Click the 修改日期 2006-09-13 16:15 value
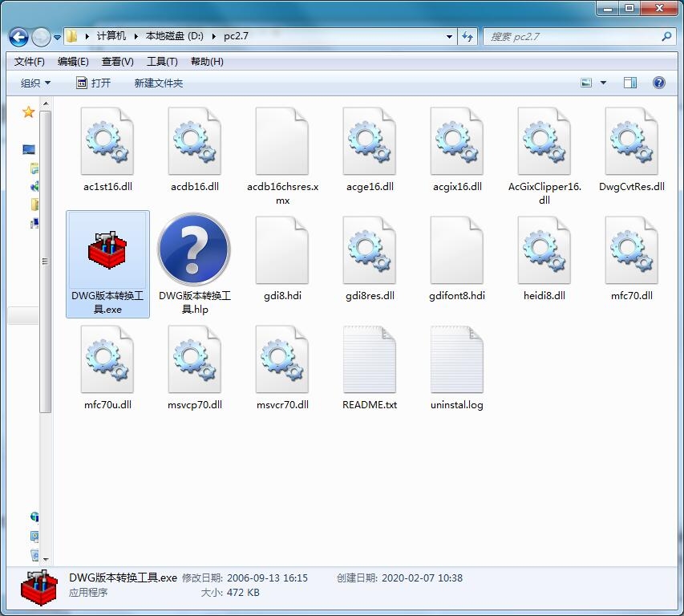This screenshot has width=684, height=616. [267, 578]
